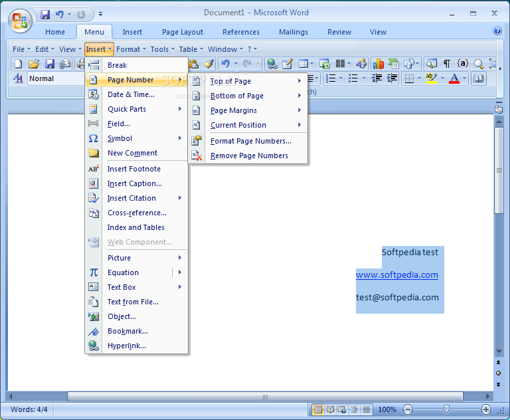The width and height of the screenshot is (510, 420).
Task: Click the blue Help question mark icon
Action: click(x=497, y=31)
